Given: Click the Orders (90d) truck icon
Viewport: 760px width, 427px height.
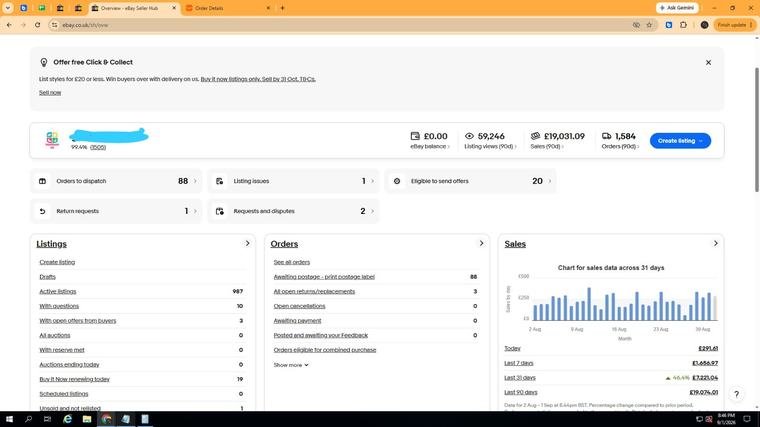Looking at the screenshot, I should point(606,136).
